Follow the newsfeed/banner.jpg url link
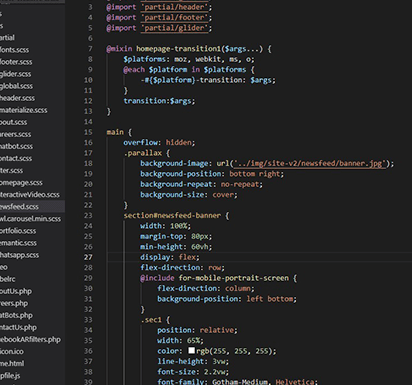This screenshot has height=385, width=412. click(x=310, y=163)
